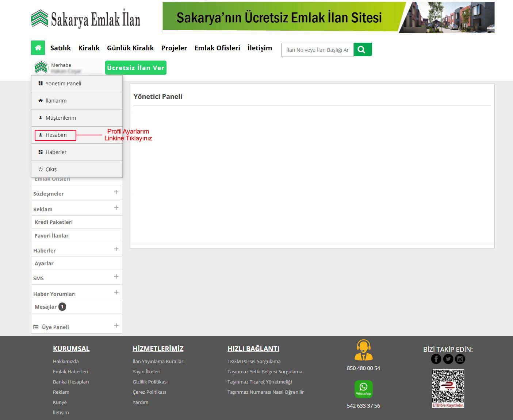Click the house icon beside İlanlarım
The width and height of the screenshot is (513, 420).
tap(40, 100)
